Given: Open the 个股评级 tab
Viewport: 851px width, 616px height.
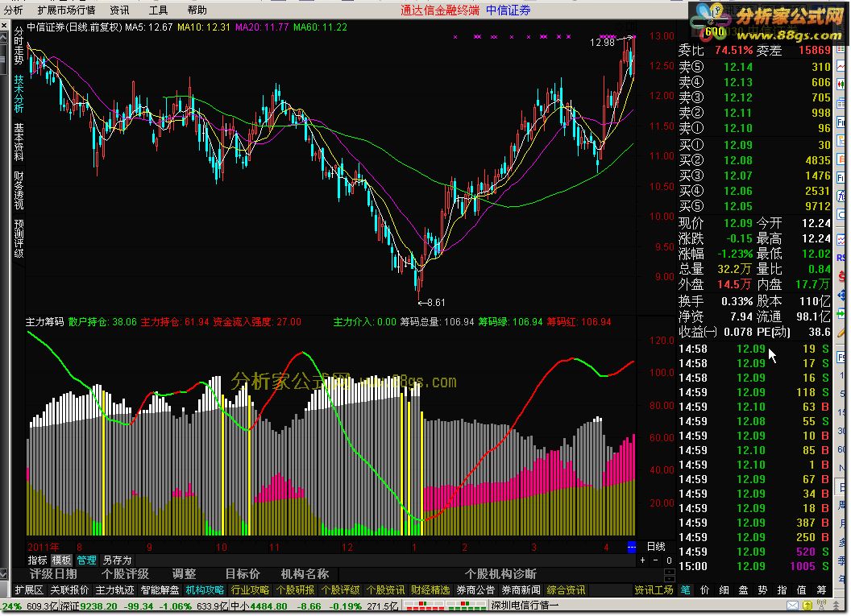Looking at the screenshot, I should [340, 590].
